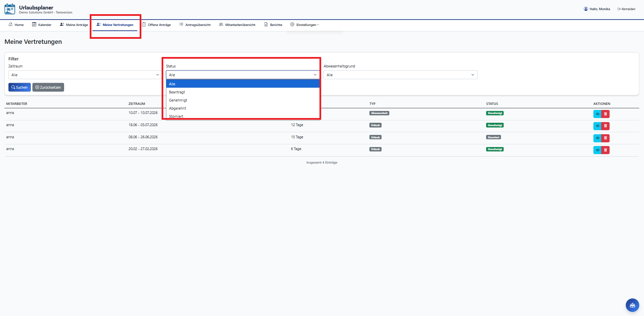Choose Abgelehnt in the Status list
The height and width of the screenshot is (316, 644).
point(243,108)
